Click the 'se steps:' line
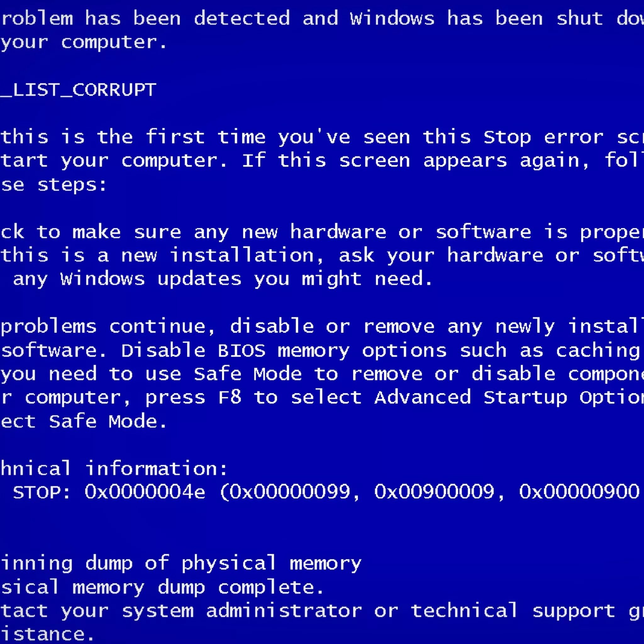The height and width of the screenshot is (644, 644). (53, 186)
